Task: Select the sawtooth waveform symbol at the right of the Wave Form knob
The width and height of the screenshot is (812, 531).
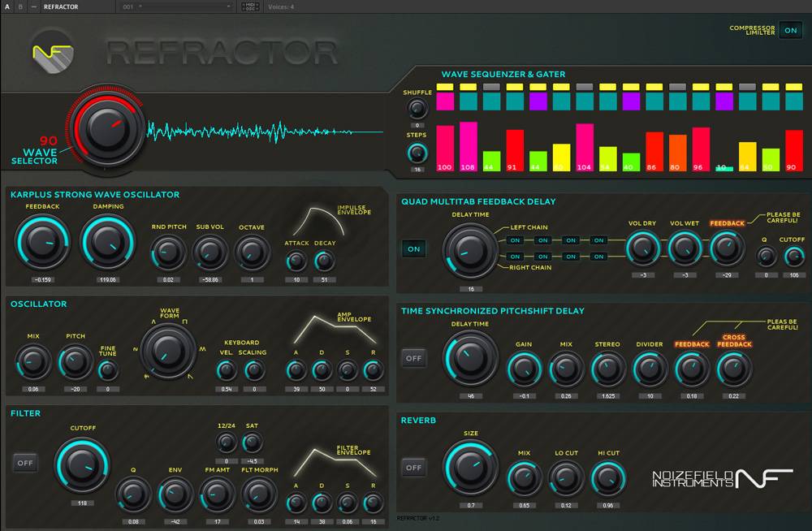Action: pyautogui.click(x=202, y=349)
